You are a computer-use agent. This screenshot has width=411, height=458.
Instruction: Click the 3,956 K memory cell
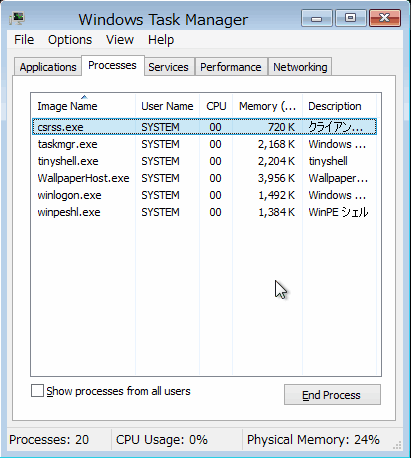click(x=276, y=178)
